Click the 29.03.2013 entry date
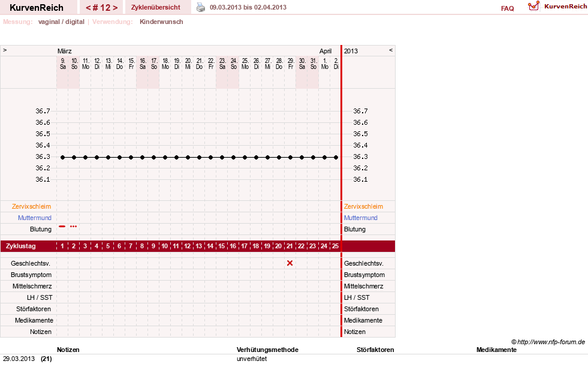Image resolution: width=588 pixels, height=373 pixels. [19, 359]
